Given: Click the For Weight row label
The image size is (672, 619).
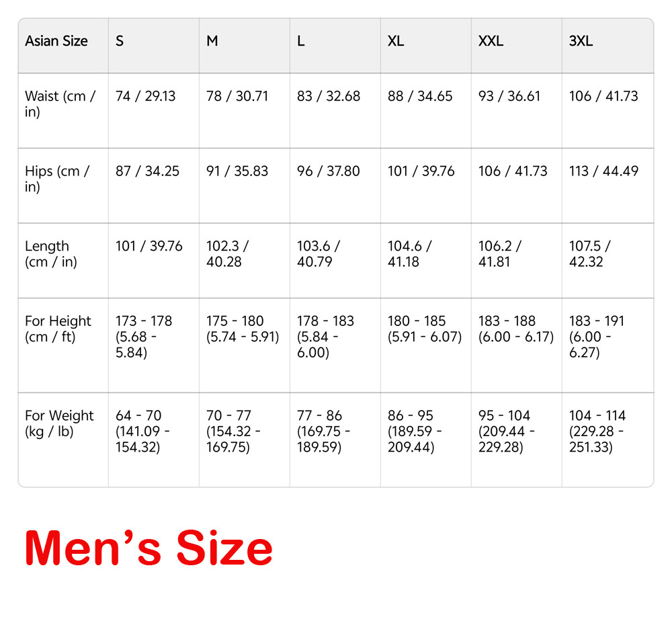Looking at the screenshot, I should click(x=59, y=423).
